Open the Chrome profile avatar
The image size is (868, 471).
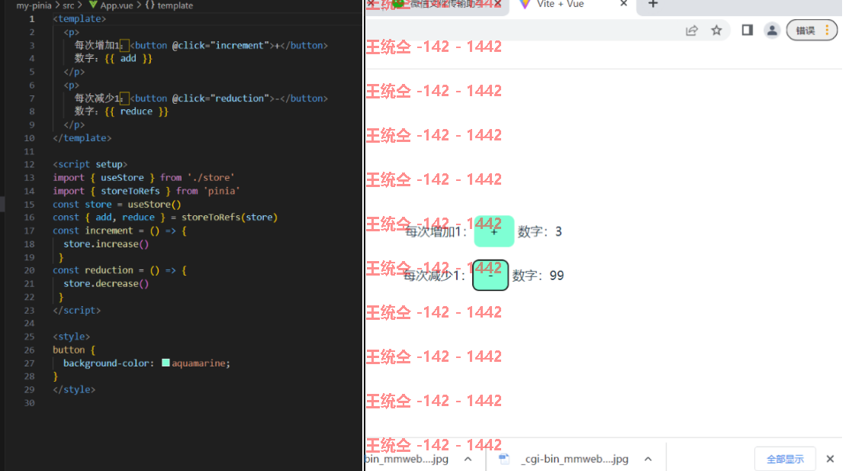click(x=772, y=31)
